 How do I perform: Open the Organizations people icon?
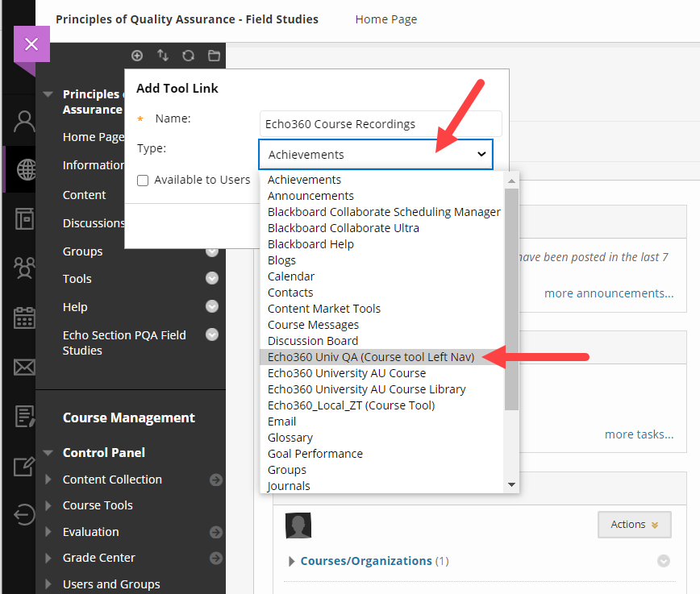[24, 268]
